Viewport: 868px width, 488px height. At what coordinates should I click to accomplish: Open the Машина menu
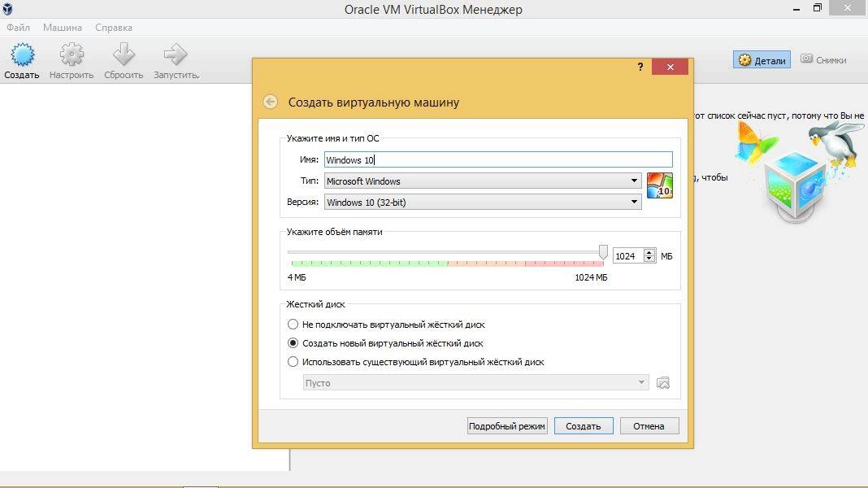63,27
